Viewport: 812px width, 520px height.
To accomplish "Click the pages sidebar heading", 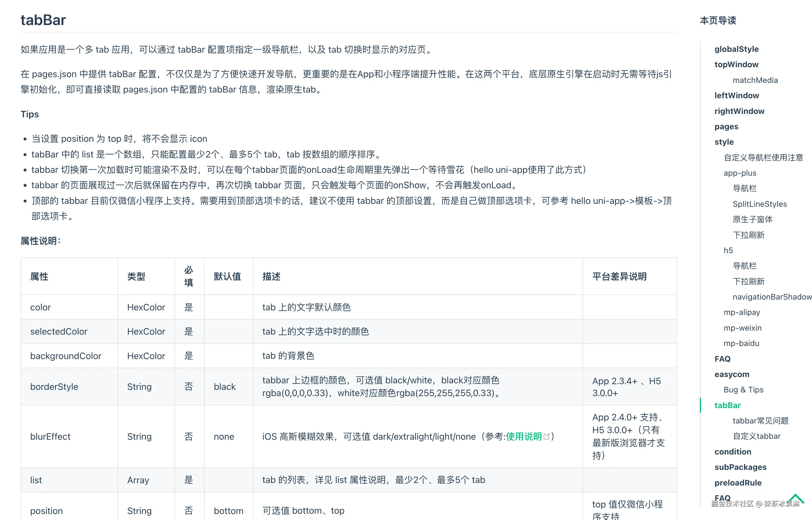I will click(726, 127).
